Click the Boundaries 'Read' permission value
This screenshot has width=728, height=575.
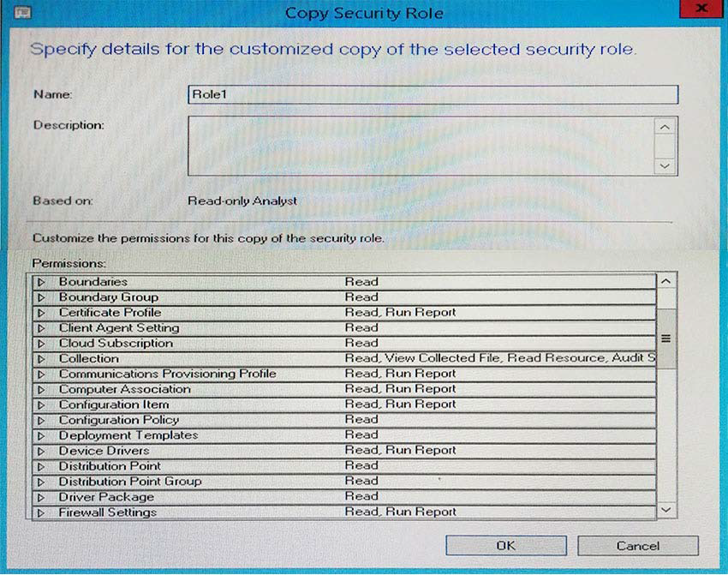[x=361, y=281]
